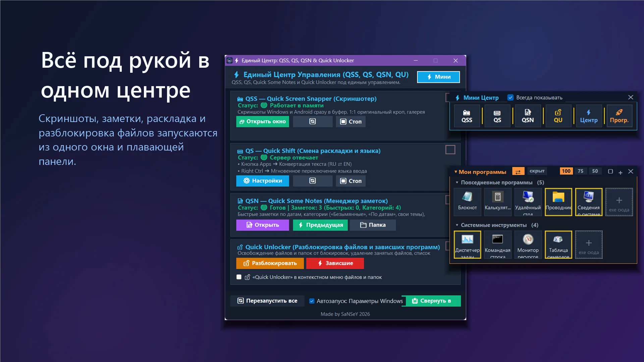The height and width of the screenshot is (362, 644).
Task: Launch Диспетчер задач shortcut
Action: [467, 244]
